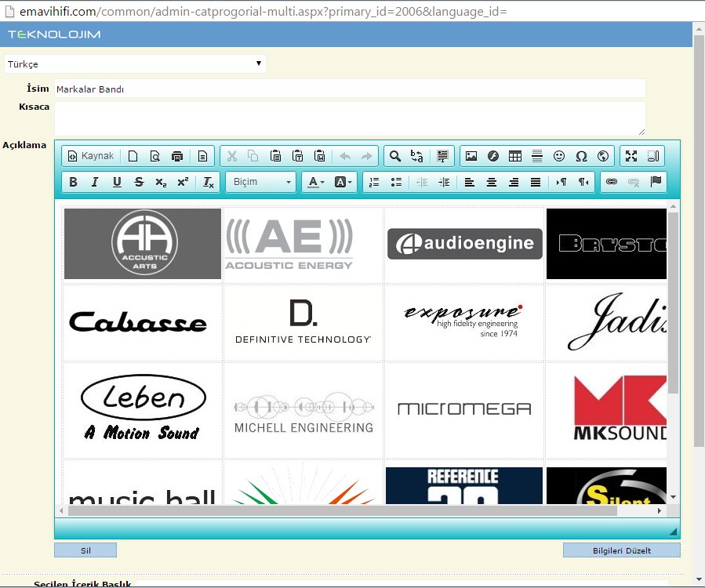The image size is (705, 588).
Task: Click Paste as plain text icon
Action: [x=297, y=156]
